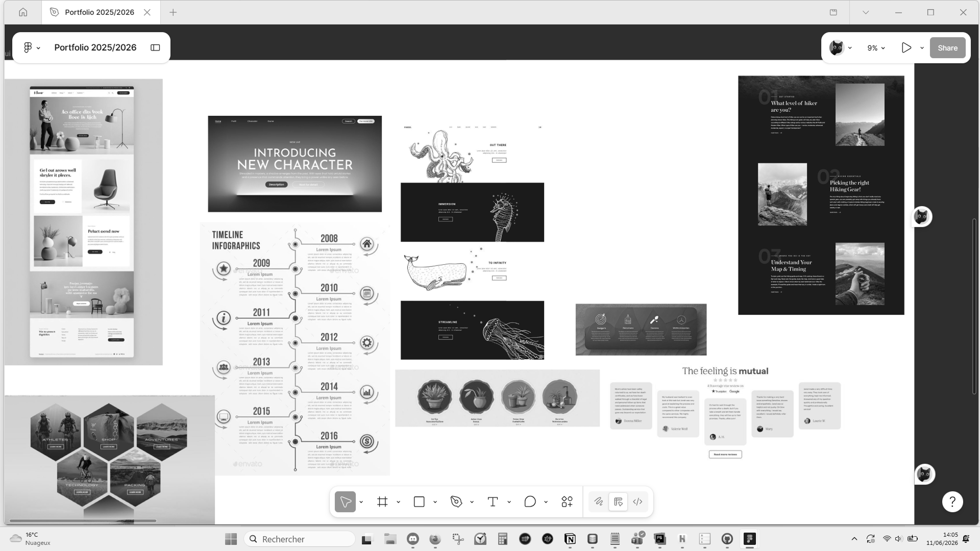
Task: Close the Portfolio 2025/2026 tab
Action: point(147,12)
